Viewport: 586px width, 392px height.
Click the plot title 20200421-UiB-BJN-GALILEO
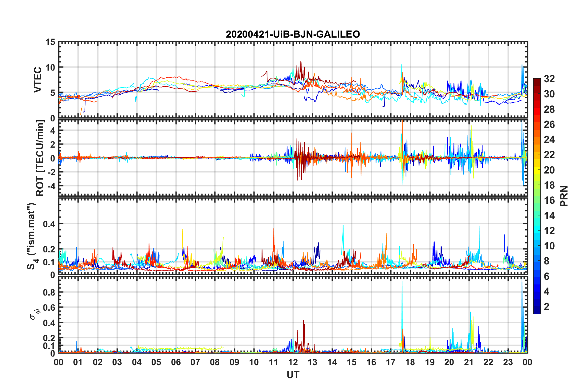click(x=293, y=34)
